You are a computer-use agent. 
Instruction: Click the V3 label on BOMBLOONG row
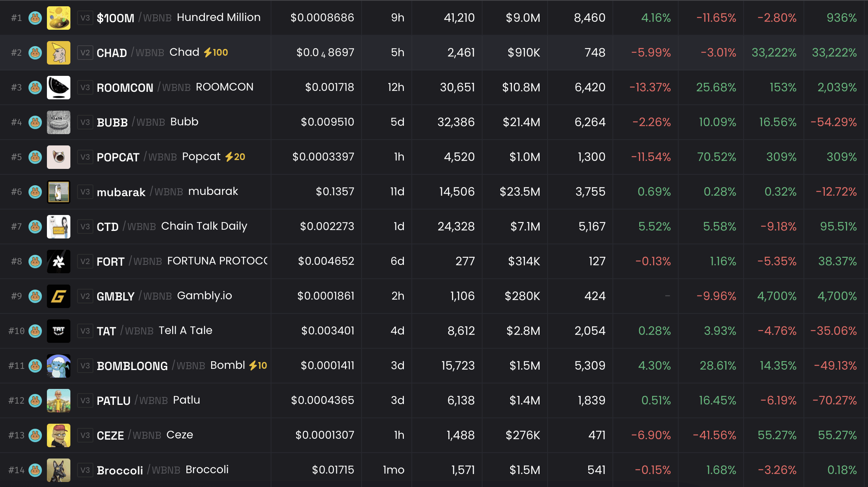(85, 366)
